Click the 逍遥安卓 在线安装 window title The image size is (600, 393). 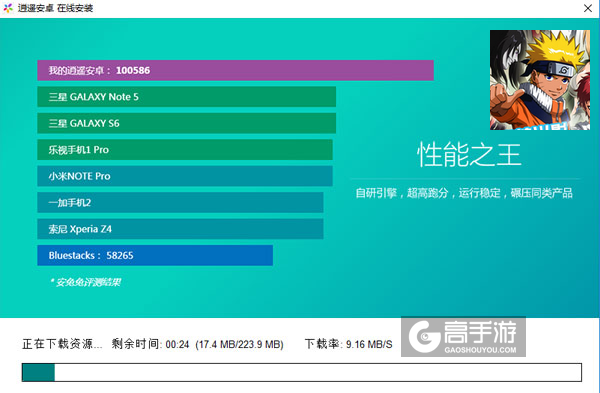pyautogui.click(x=55, y=8)
